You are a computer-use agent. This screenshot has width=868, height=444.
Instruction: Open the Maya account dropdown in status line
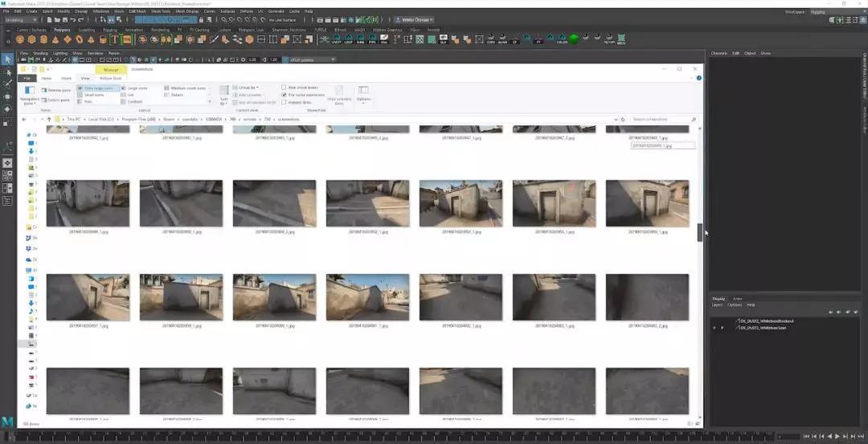point(414,20)
